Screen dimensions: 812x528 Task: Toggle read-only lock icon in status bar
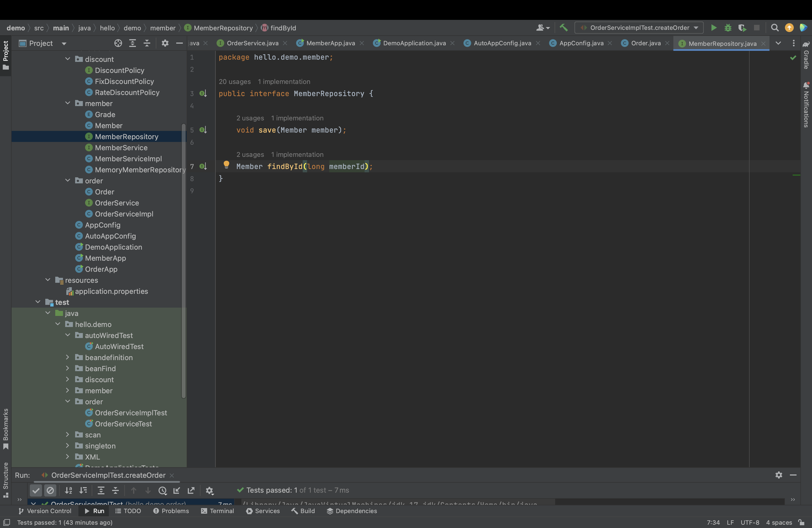pos(802,522)
